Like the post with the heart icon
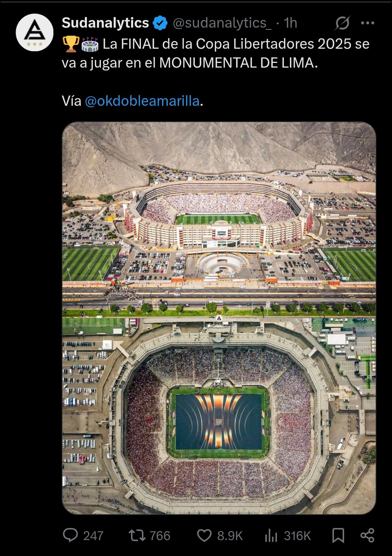 click(x=204, y=535)
